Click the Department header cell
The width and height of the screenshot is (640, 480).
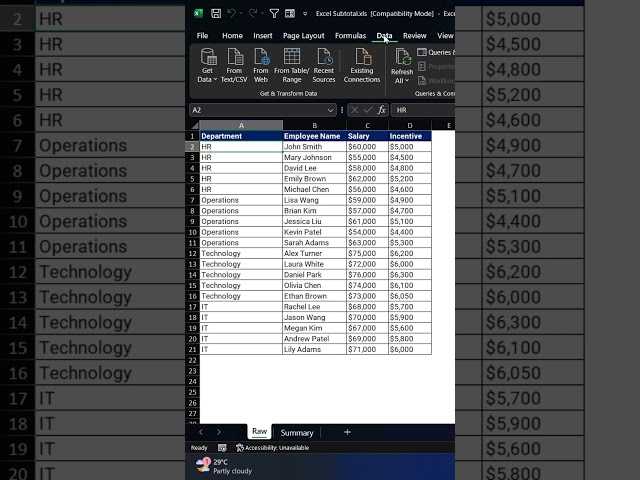[x=241, y=136]
